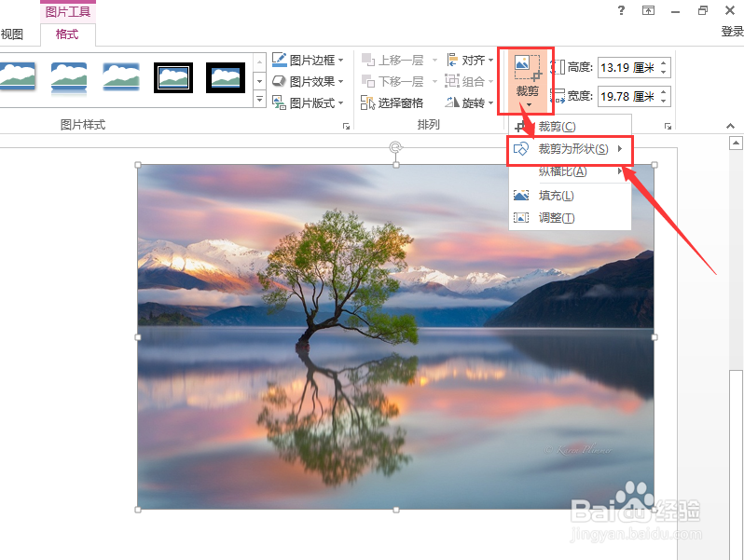Increase picture width with up stepper
The width and height of the screenshot is (744, 560).
(x=664, y=91)
